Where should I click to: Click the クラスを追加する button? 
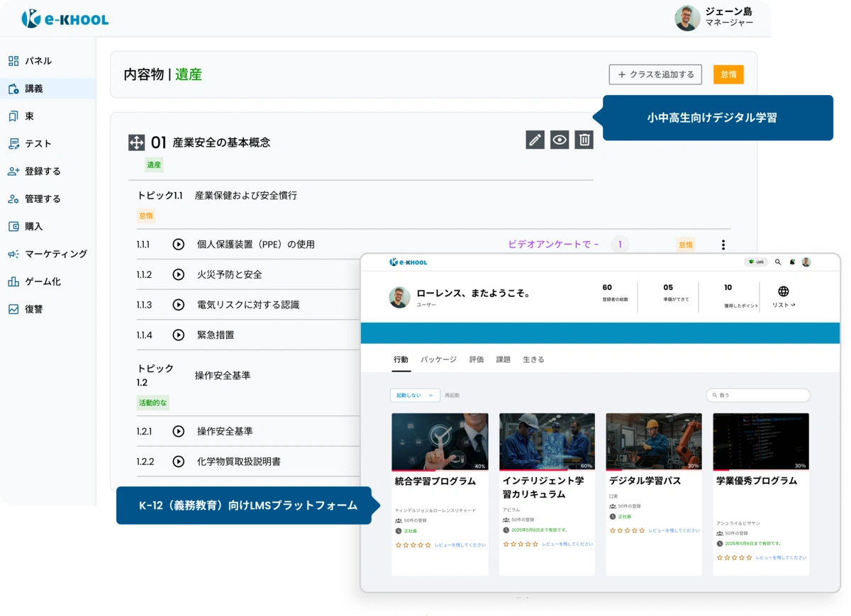pos(655,74)
